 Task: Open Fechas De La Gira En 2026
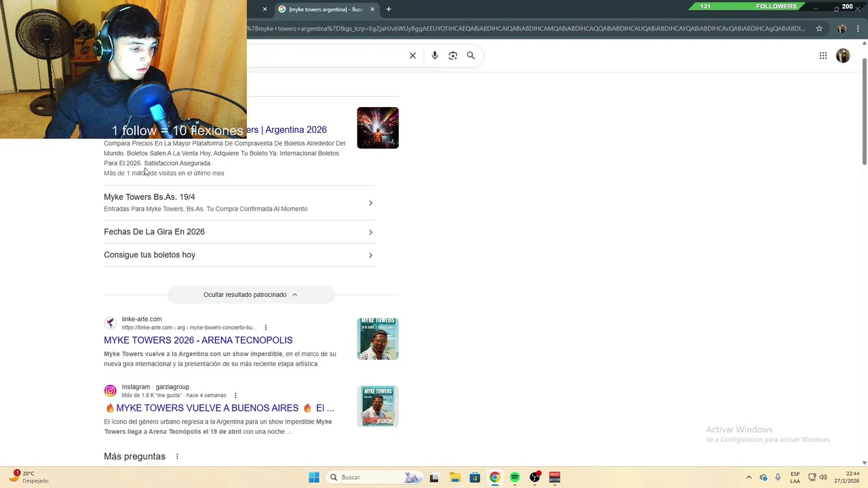pyautogui.click(x=154, y=232)
